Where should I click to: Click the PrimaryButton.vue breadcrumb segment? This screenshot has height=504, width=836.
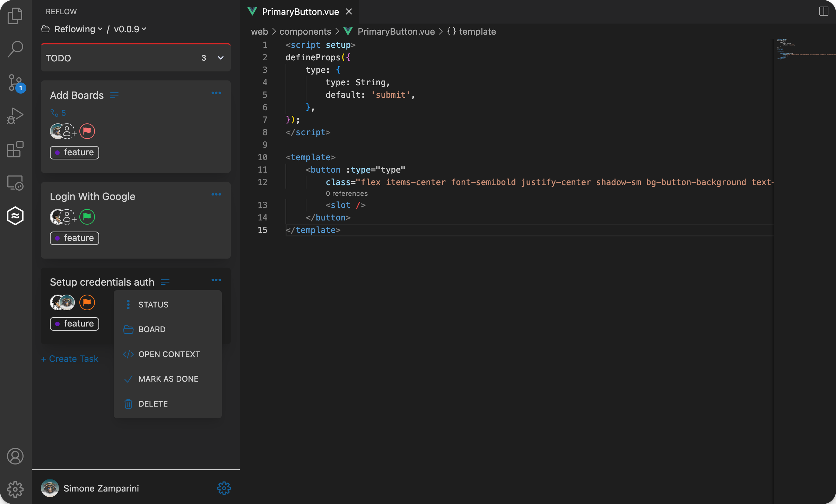pyautogui.click(x=396, y=32)
